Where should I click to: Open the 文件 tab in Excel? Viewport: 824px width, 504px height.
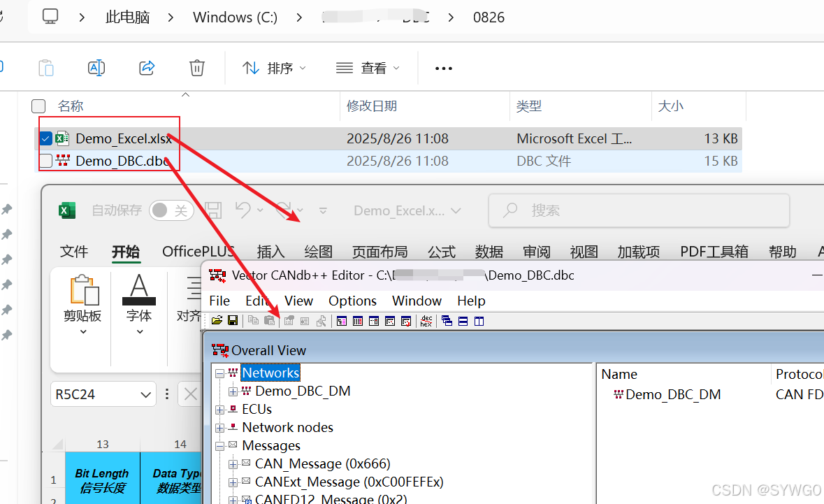click(73, 252)
